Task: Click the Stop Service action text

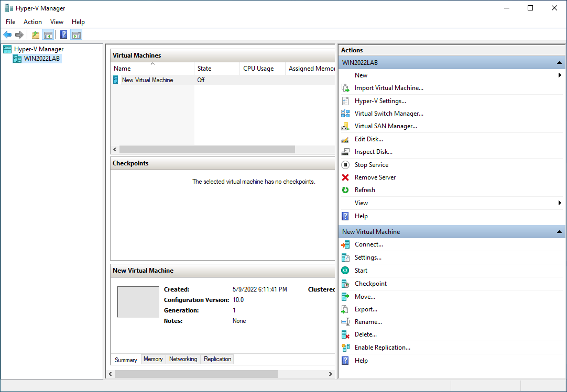Action: (372, 165)
